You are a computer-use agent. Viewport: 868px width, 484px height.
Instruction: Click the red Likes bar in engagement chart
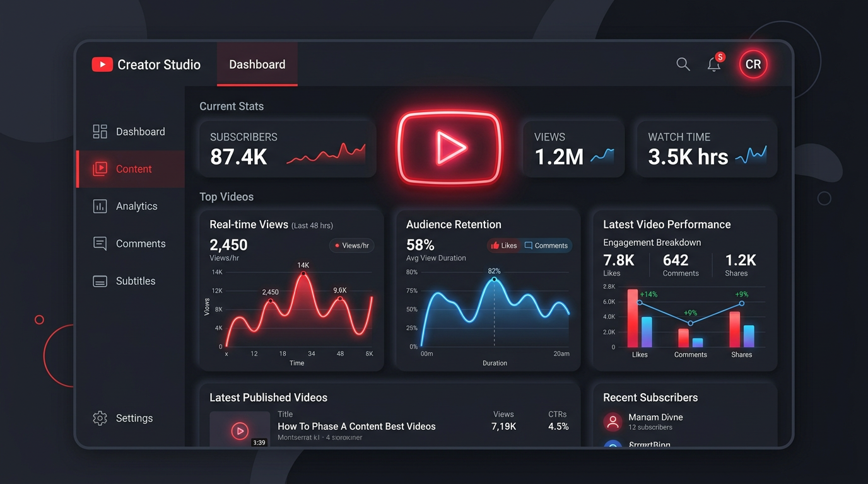pos(633,318)
